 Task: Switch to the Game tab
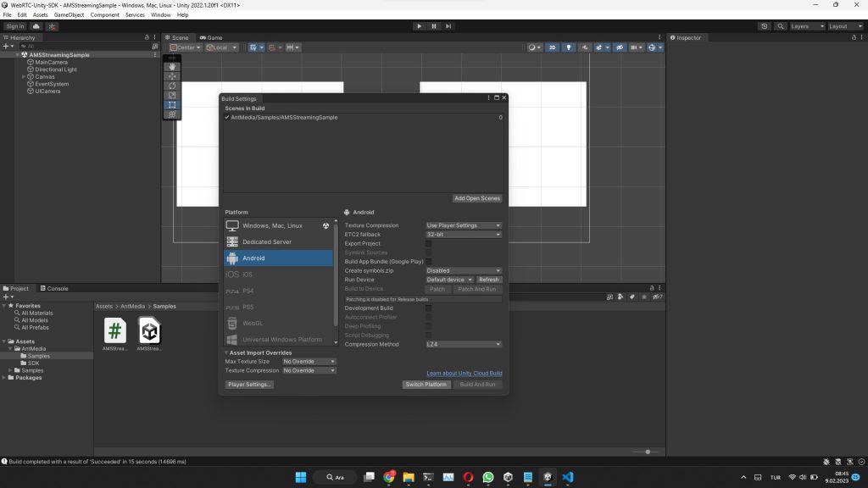[211, 37]
